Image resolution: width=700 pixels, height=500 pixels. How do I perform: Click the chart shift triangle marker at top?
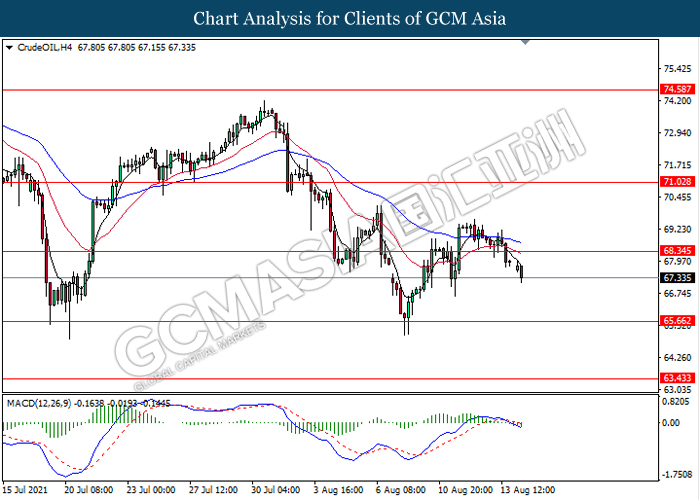click(525, 42)
